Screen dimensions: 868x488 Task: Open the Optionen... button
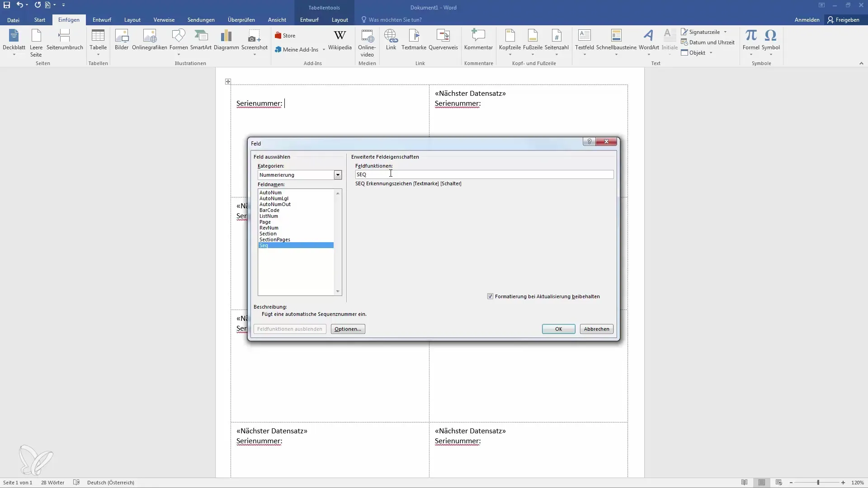(x=348, y=329)
